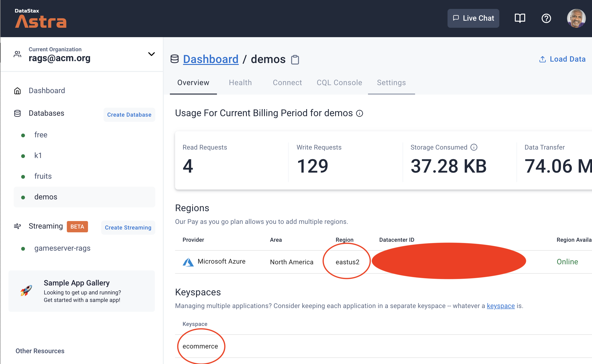Image resolution: width=592 pixels, height=364 pixels.
Task: Click the Dashboard breadcrumb link
Action: [211, 59]
